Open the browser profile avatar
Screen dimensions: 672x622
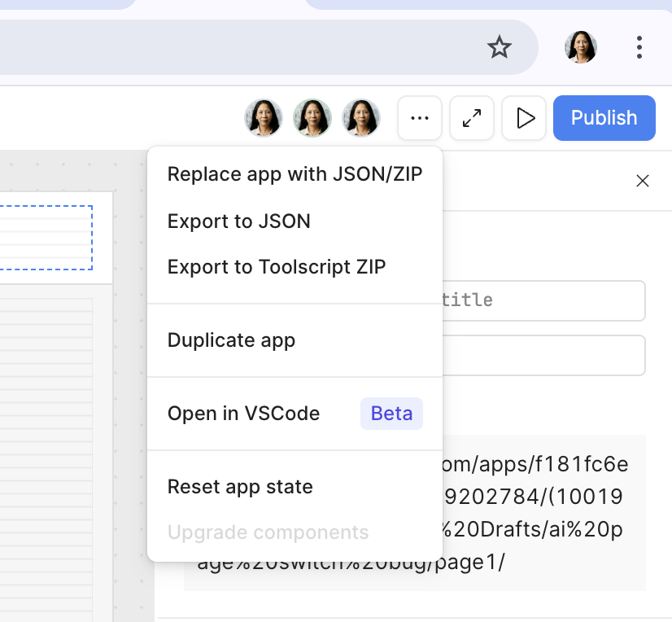(581, 47)
